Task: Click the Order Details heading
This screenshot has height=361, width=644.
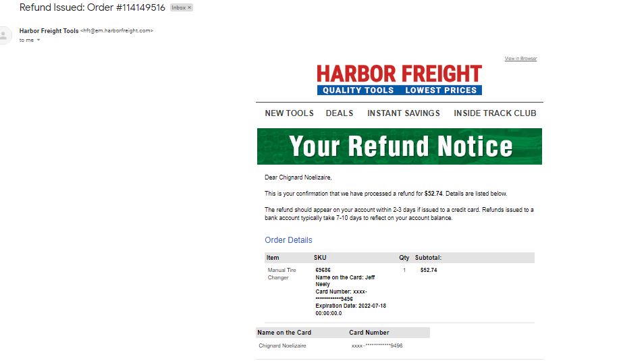Action: pos(288,240)
